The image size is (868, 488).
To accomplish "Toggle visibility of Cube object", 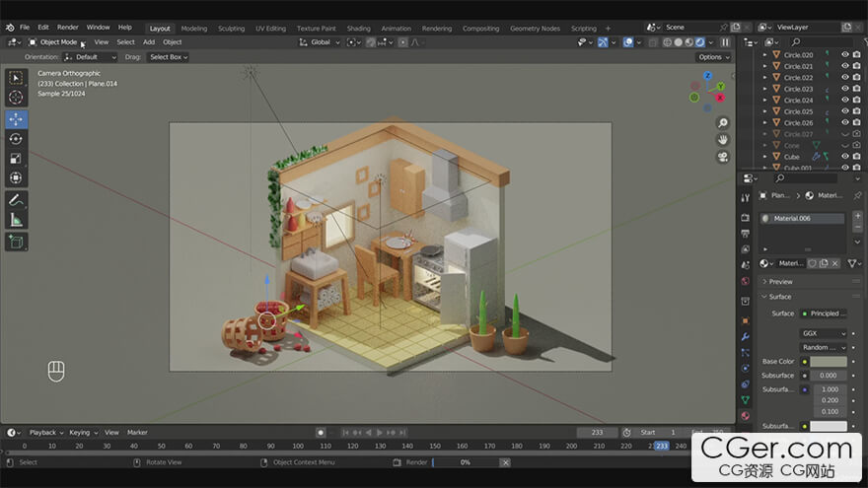I will click(844, 157).
